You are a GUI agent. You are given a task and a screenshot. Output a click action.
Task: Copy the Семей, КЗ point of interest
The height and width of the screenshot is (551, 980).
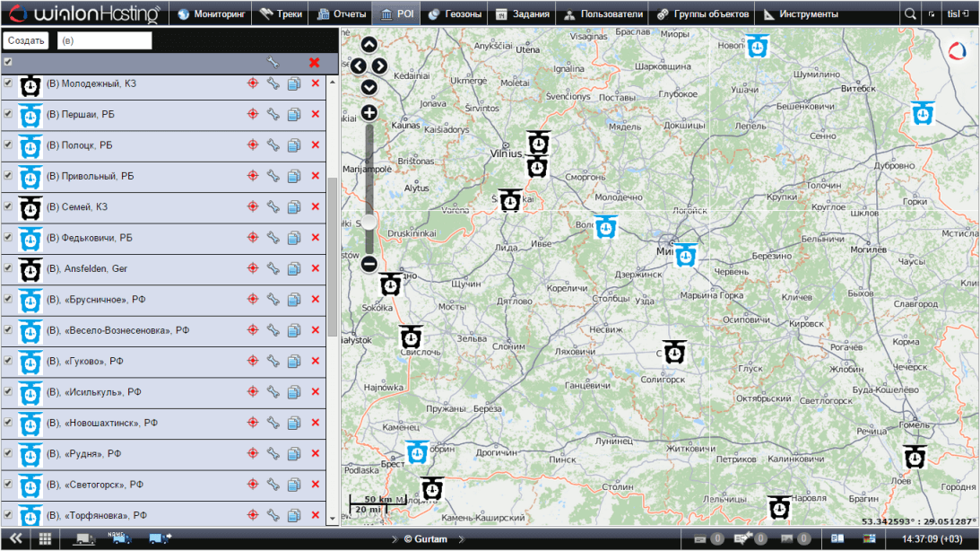click(x=294, y=207)
